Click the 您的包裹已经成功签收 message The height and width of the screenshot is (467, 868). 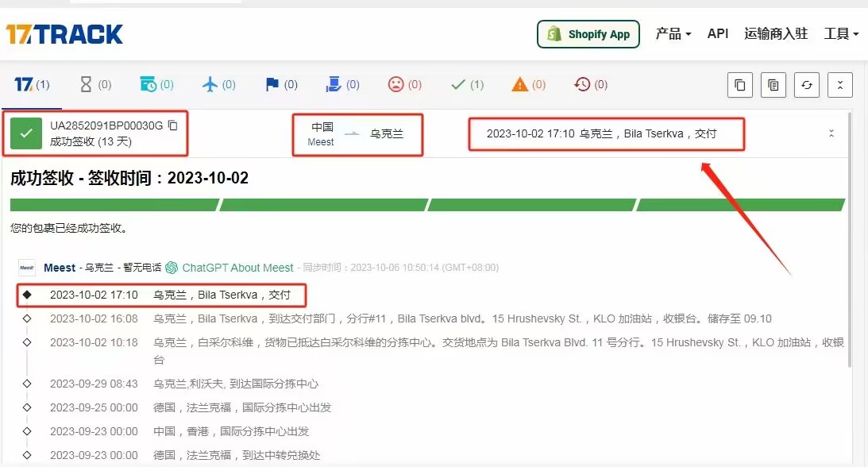pos(70,228)
